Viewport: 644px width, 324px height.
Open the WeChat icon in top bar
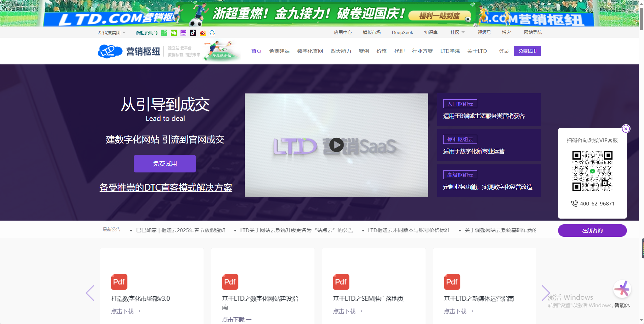[174, 33]
